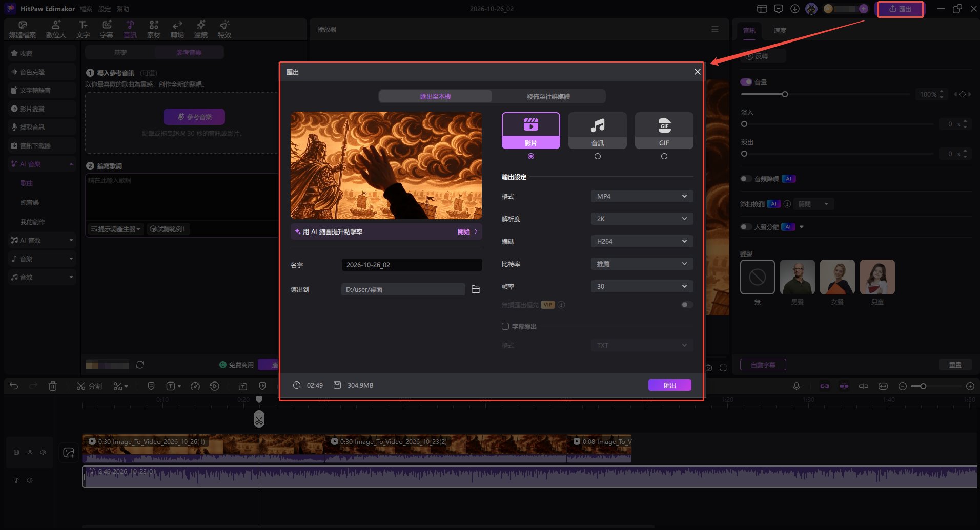The width and height of the screenshot is (980, 530).
Task: Open the 幀率 30 frame rate dropdown
Action: [642, 286]
